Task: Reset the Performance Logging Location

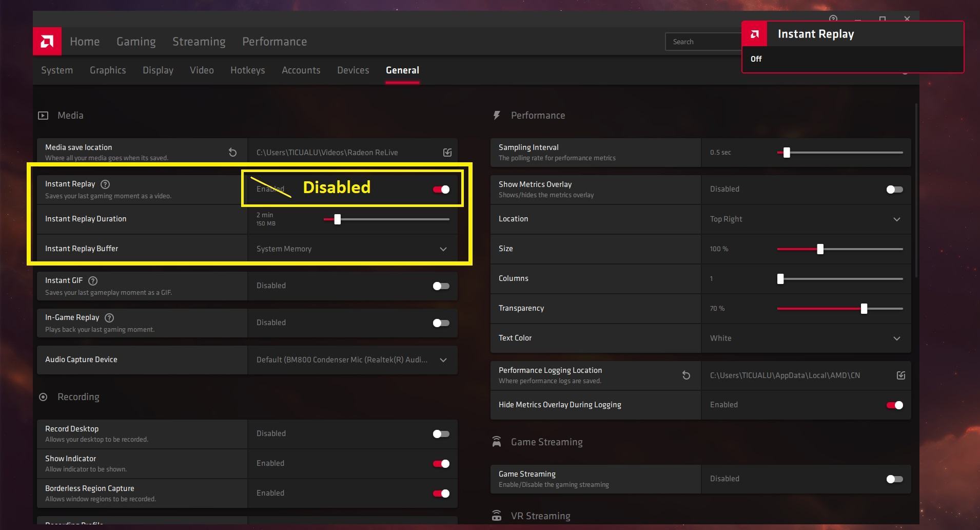Action: coord(686,375)
